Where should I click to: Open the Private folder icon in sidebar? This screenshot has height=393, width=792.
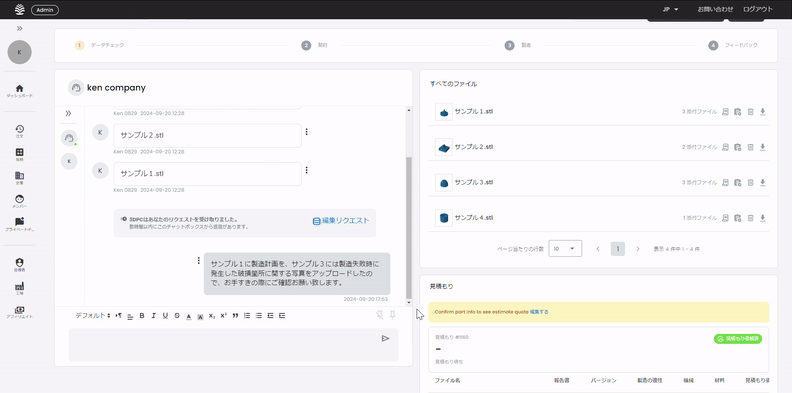tap(20, 222)
